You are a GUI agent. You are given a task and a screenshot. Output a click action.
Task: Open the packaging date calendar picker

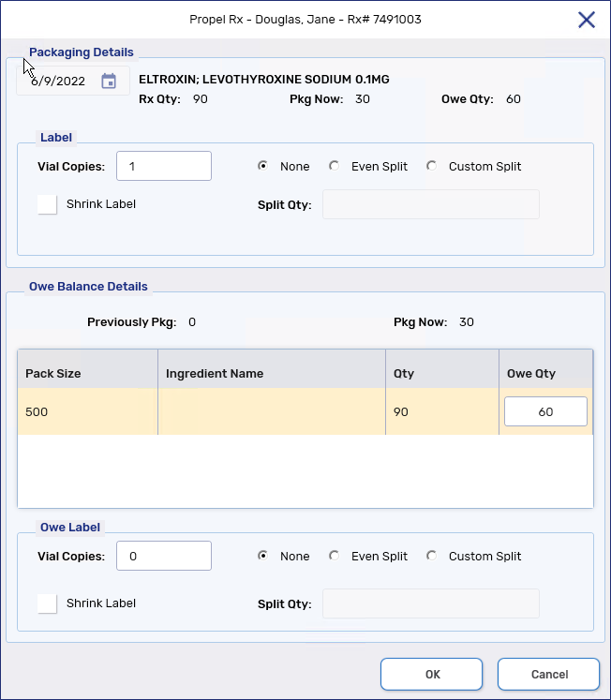pos(109,82)
